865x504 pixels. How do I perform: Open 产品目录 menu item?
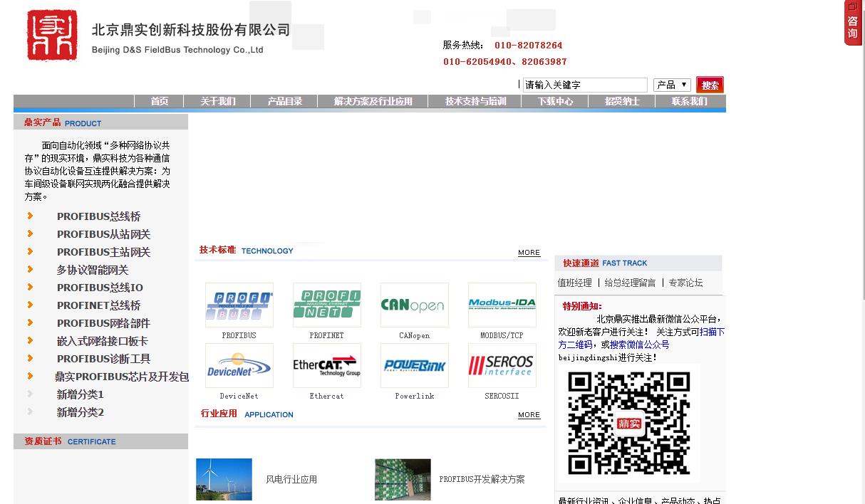pos(284,102)
